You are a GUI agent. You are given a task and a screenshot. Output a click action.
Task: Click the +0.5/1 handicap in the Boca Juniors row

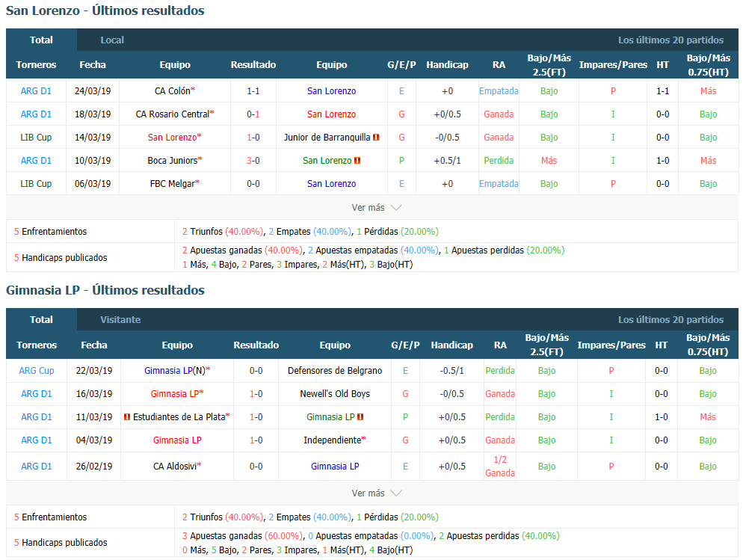click(x=447, y=161)
